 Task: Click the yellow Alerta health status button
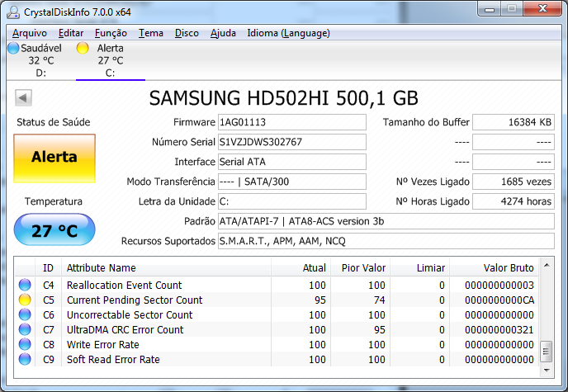[x=54, y=158]
